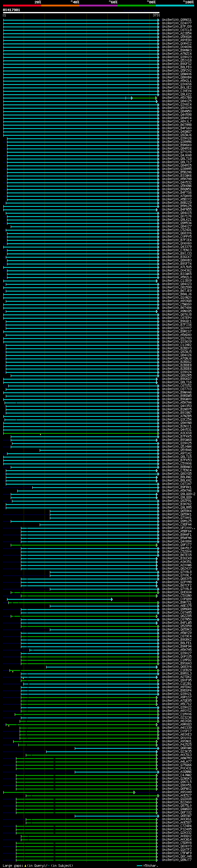
Task: Open hit UniRef100_A0E527
Action: point(176,795)
